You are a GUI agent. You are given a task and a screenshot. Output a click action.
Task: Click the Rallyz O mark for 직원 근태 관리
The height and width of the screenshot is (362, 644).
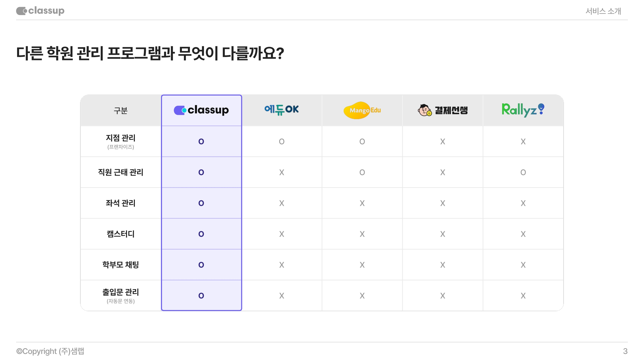(523, 172)
